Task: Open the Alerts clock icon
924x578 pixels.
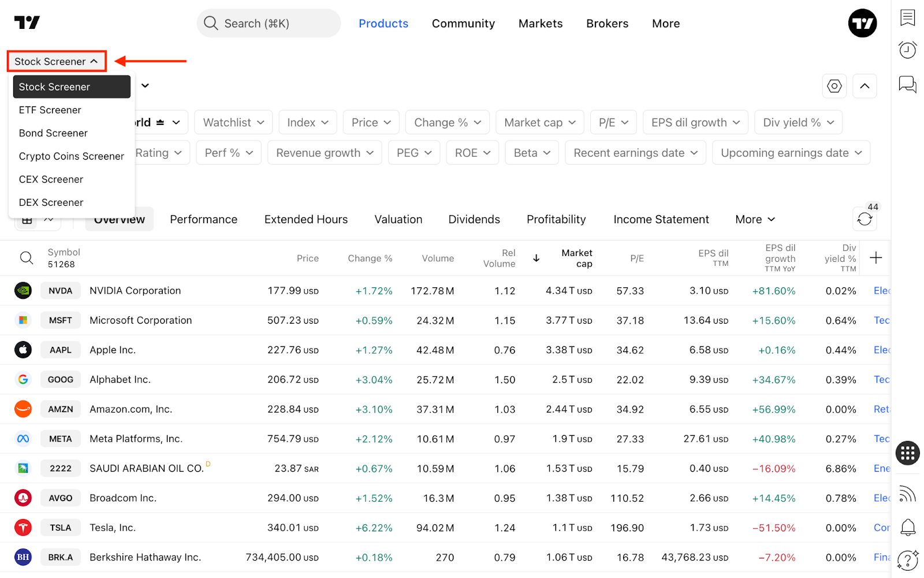Action: pos(907,50)
